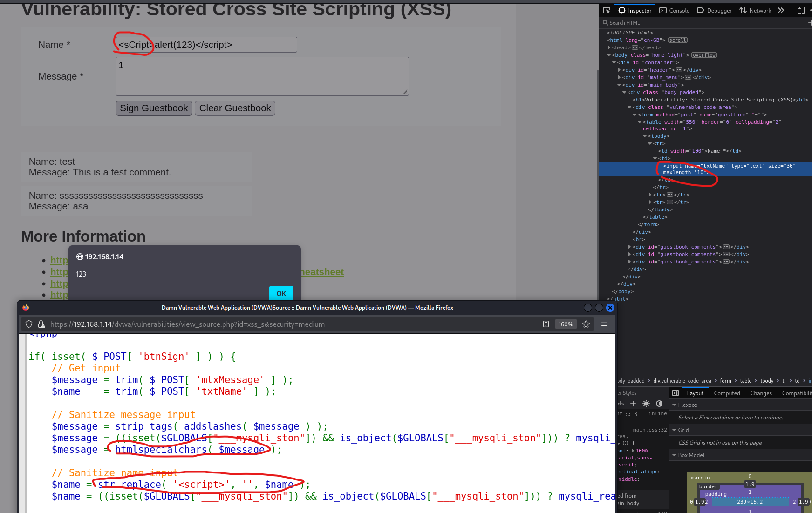Switch to Network tab

coord(755,10)
